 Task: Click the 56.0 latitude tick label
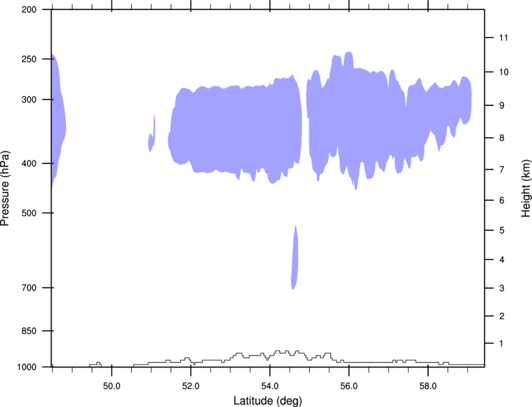pyautogui.click(x=349, y=386)
